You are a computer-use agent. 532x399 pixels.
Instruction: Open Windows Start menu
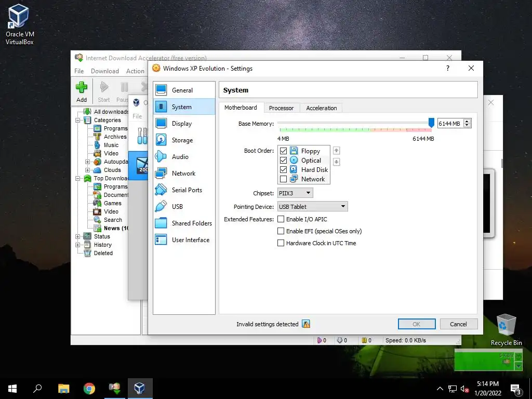(x=12, y=389)
